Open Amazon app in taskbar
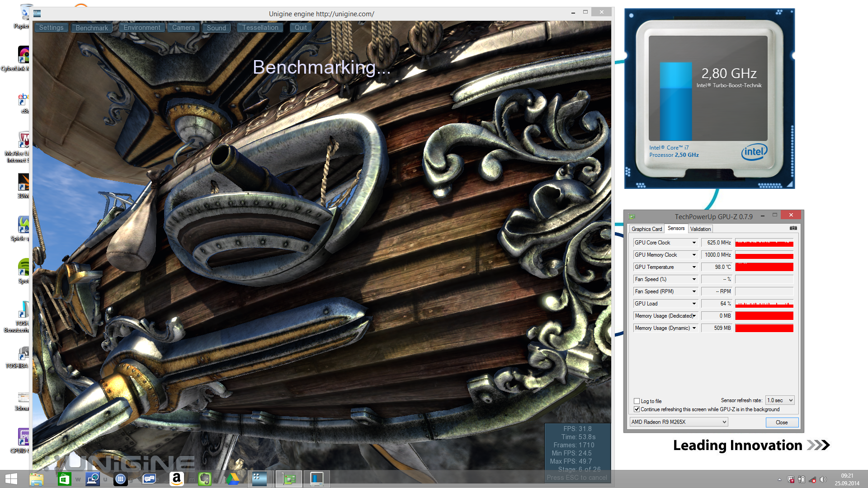Viewport: 868px width, 488px height. (177, 479)
